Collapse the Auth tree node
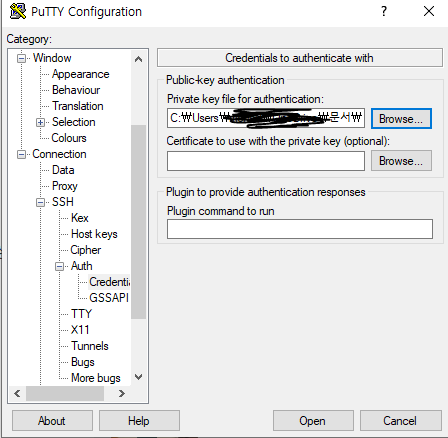The width and height of the screenshot is (448, 438). click(x=59, y=266)
